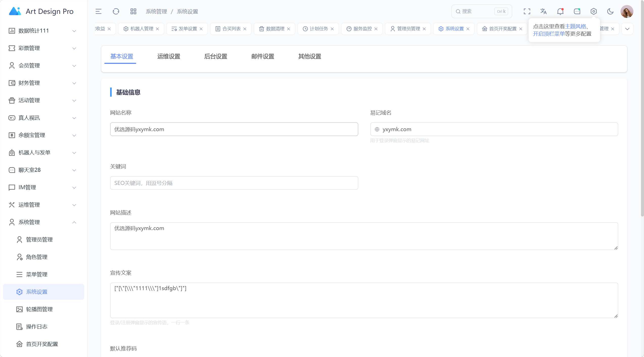
Task: Open the chat window icon in the top bar
Action: pos(577,11)
